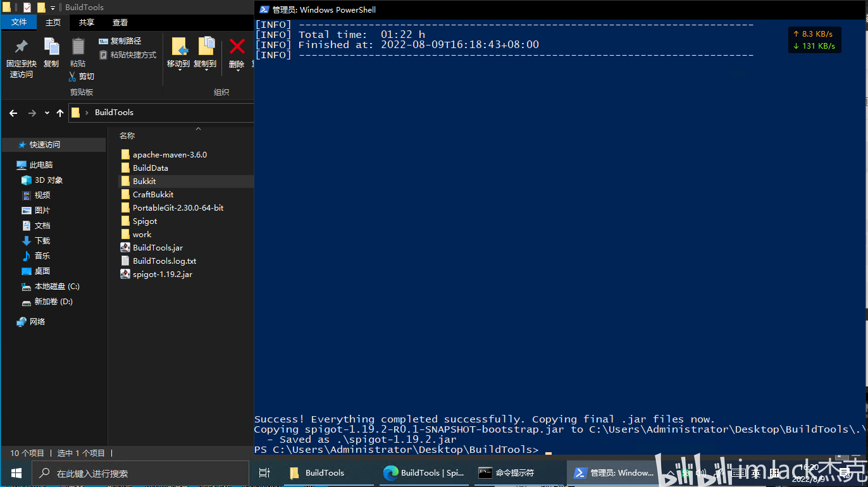Switch to the Share (共享) ribbon tab
Image resolution: width=868 pixels, height=487 pixels.
coord(87,23)
